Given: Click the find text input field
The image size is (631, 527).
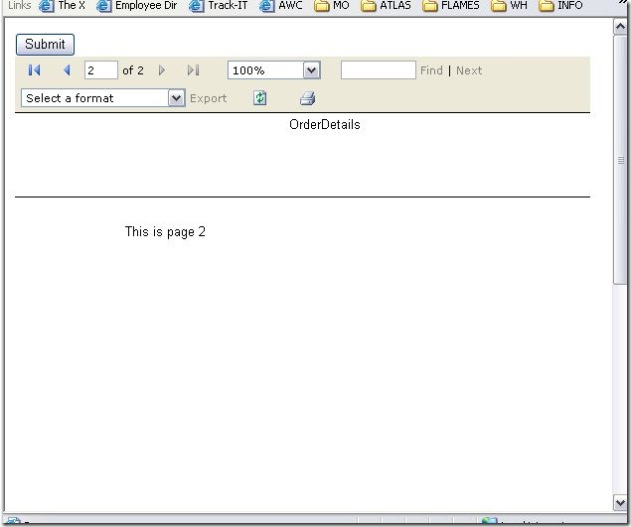Looking at the screenshot, I should pyautogui.click(x=378, y=70).
